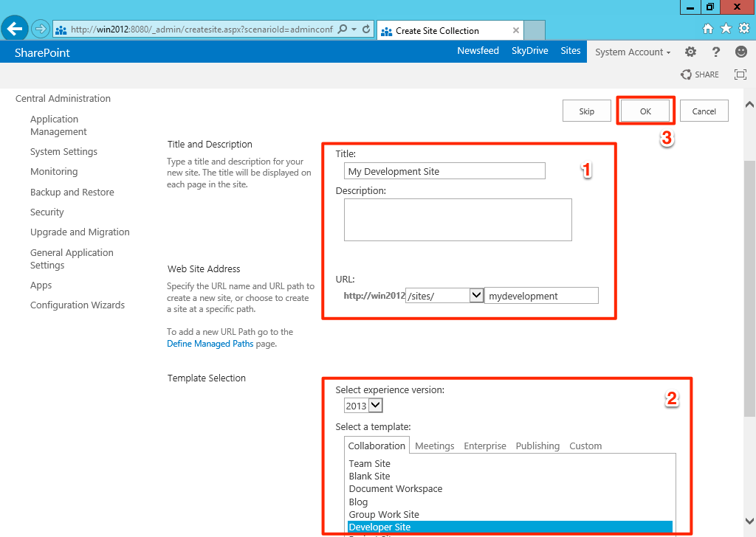Click the Title input field

click(x=444, y=171)
